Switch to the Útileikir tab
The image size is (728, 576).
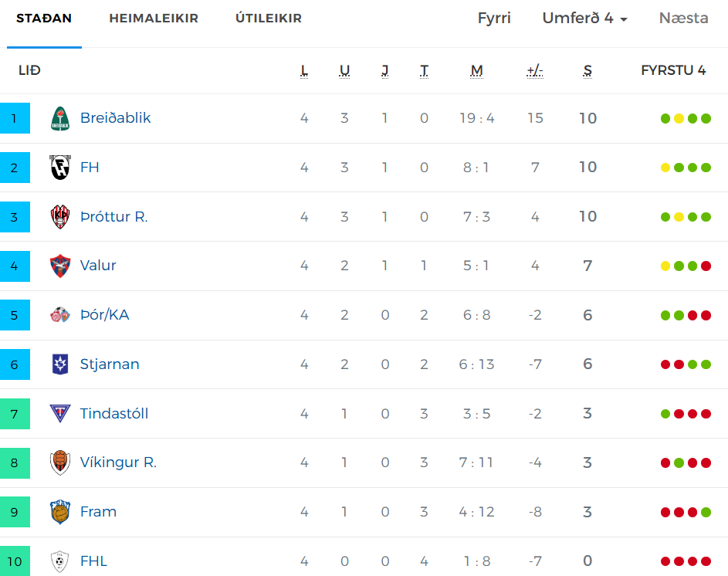tap(269, 18)
